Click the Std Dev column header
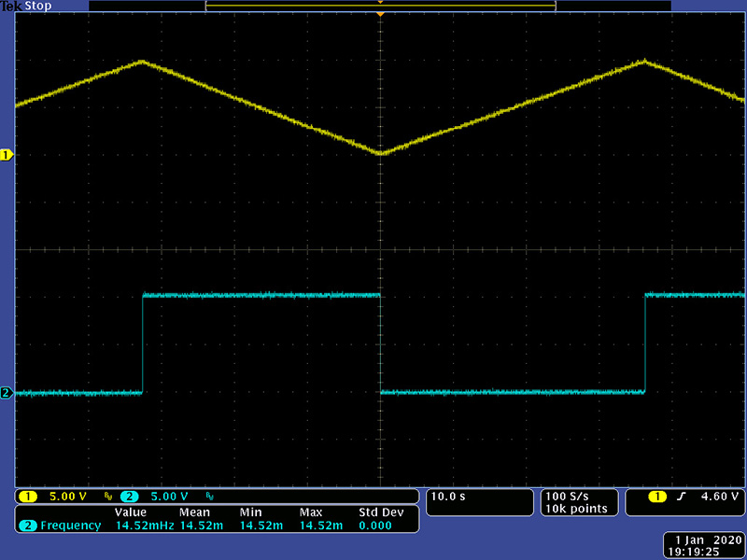This screenshot has height=560, width=747. [379, 512]
